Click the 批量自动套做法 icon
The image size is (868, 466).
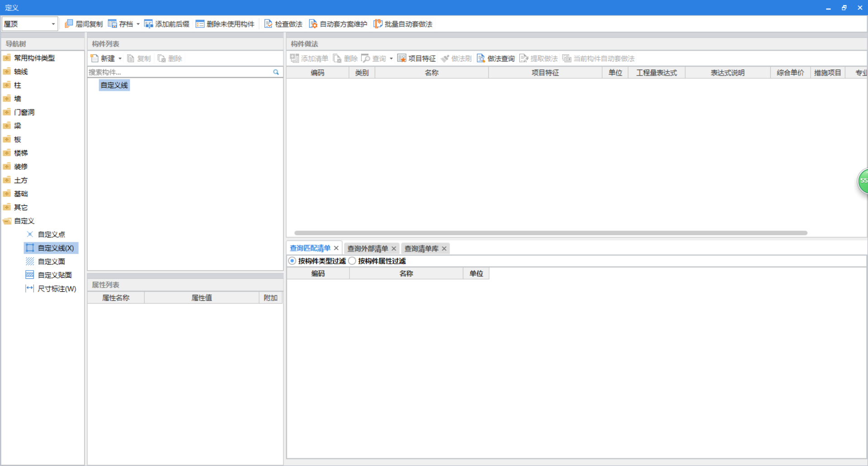point(378,24)
